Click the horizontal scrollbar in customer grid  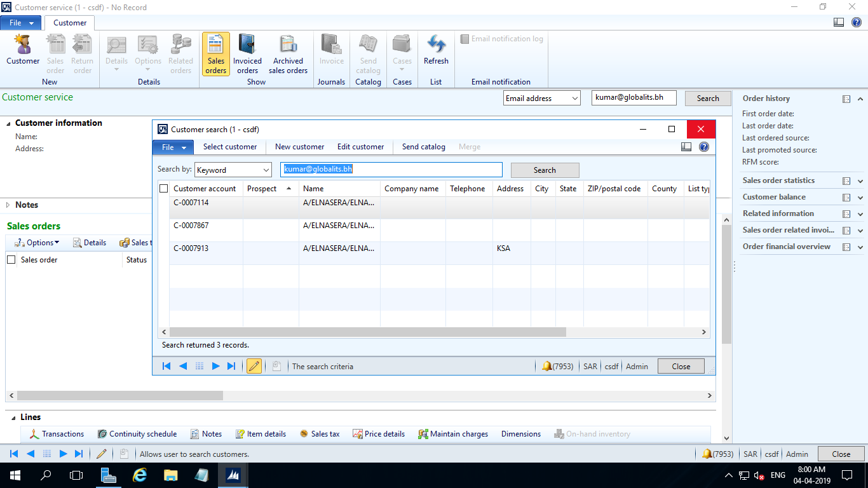367,332
